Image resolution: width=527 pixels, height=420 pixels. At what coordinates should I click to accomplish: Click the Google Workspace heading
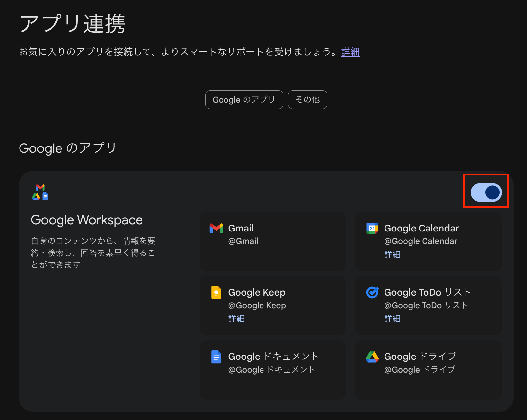tap(87, 220)
